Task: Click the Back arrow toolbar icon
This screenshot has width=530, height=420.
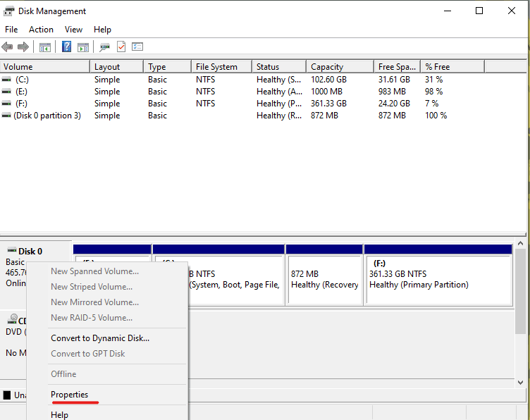Action: pyautogui.click(x=7, y=47)
